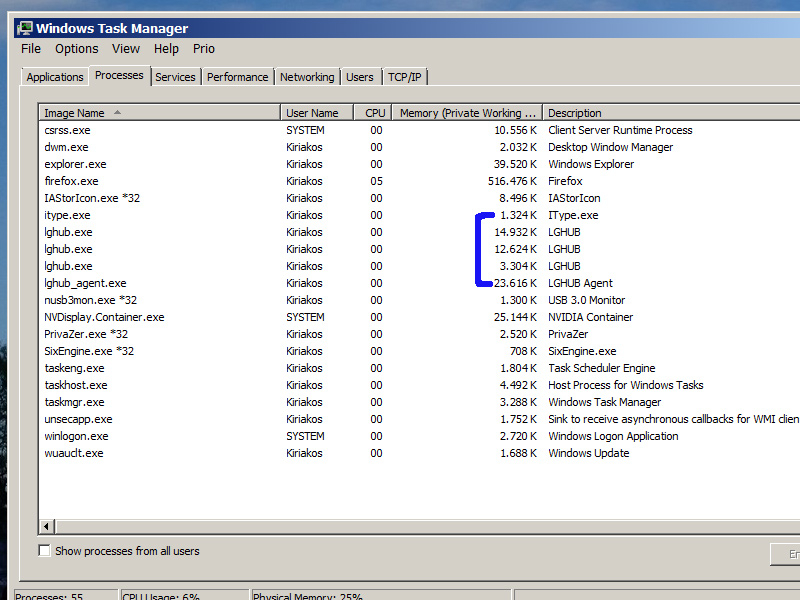
Task: Switch to the Networking tab
Action: pos(307,77)
